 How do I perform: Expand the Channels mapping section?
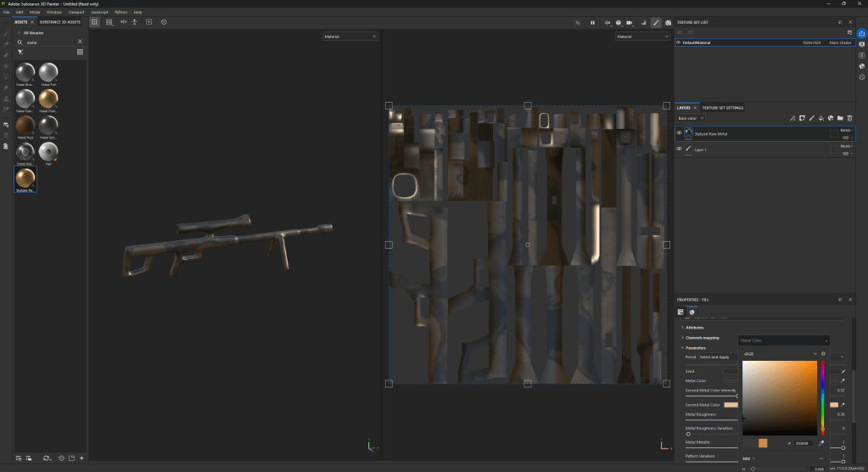coord(701,337)
